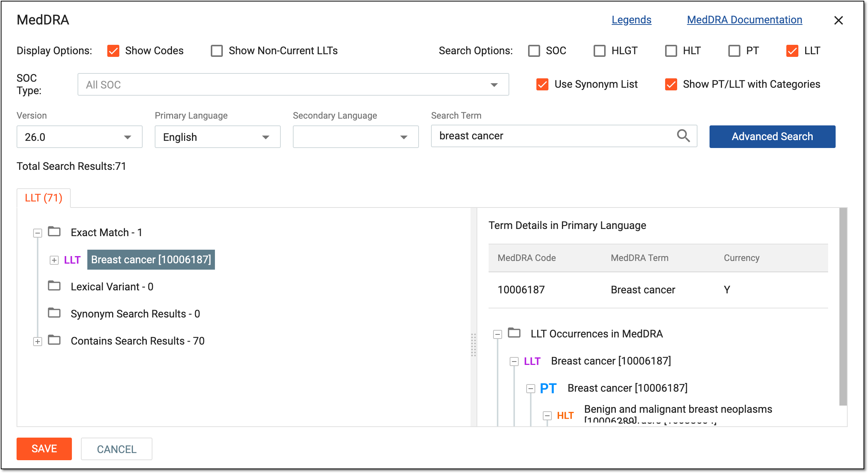Screen dimensions: 868x473
Task: Click the search magnifier icon
Action: click(683, 136)
